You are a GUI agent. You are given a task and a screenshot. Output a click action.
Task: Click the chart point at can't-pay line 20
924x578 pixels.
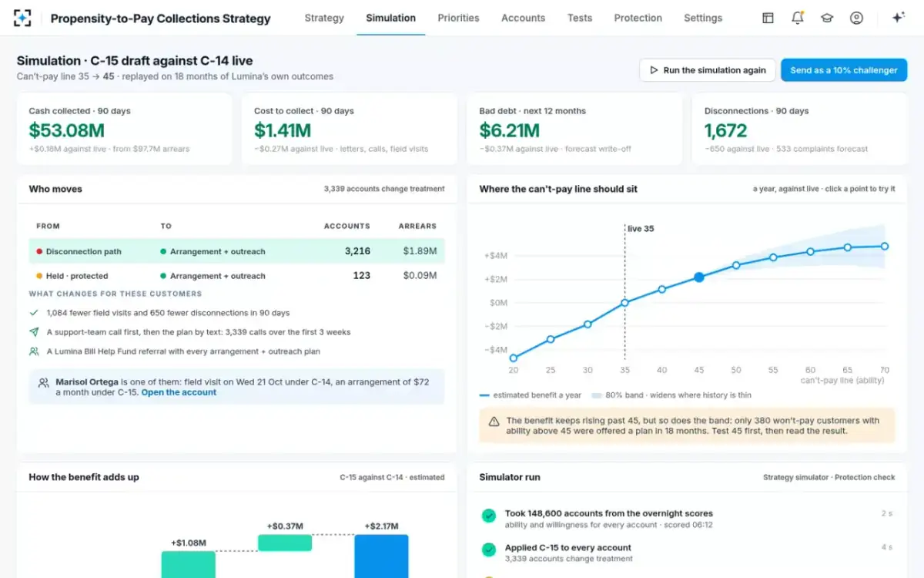tap(514, 358)
